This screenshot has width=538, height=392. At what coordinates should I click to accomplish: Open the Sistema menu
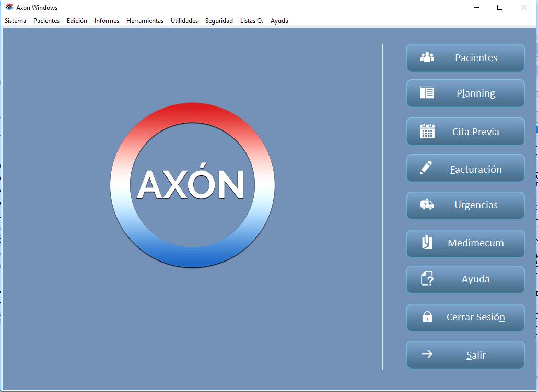(15, 21)
